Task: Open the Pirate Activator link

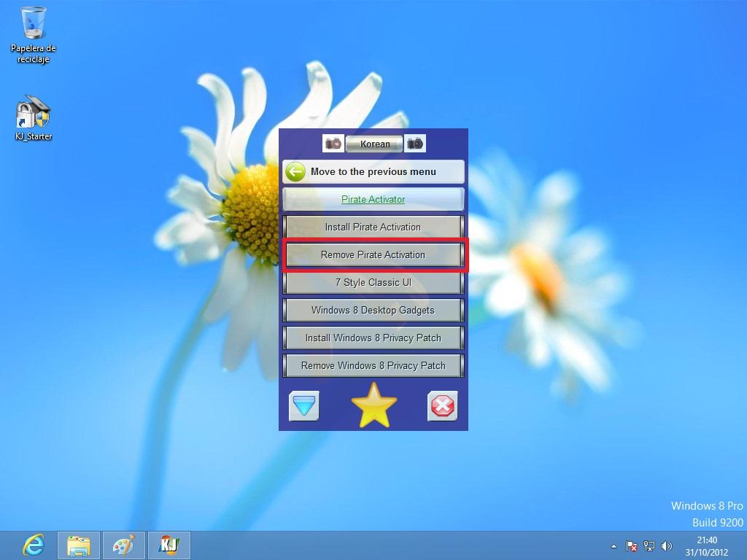Action: [x=373, y=199]
